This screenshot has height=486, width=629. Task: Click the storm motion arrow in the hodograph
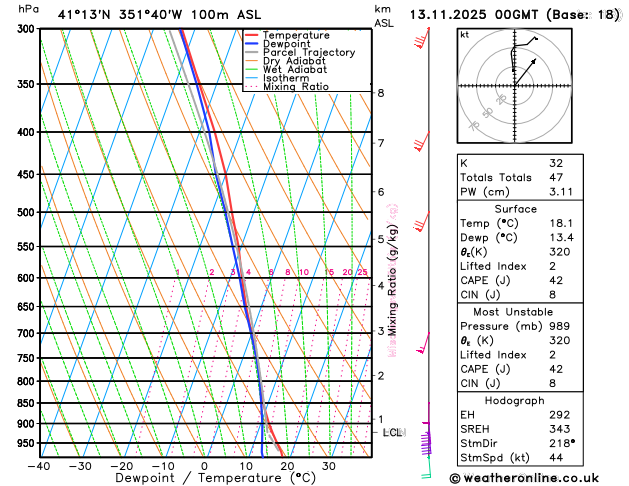pyautogui.click(x=525, y=72)
